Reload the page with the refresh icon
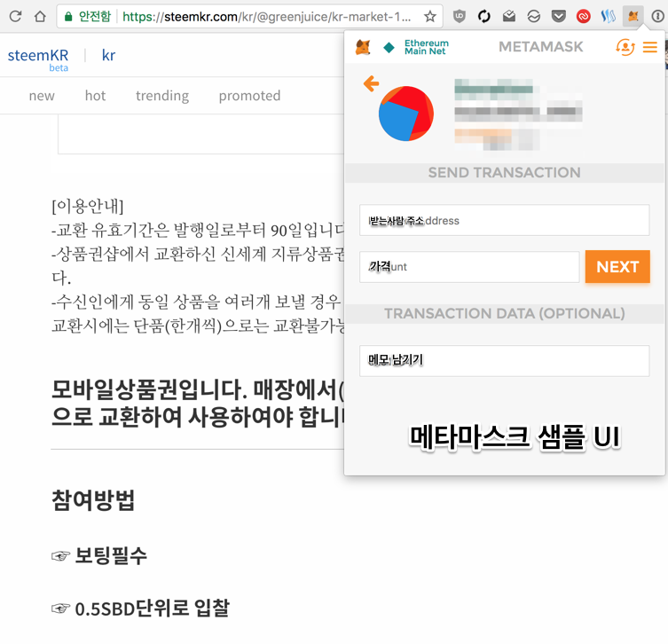The height and width of the screenshot is (644, 668). pos(15,16)
